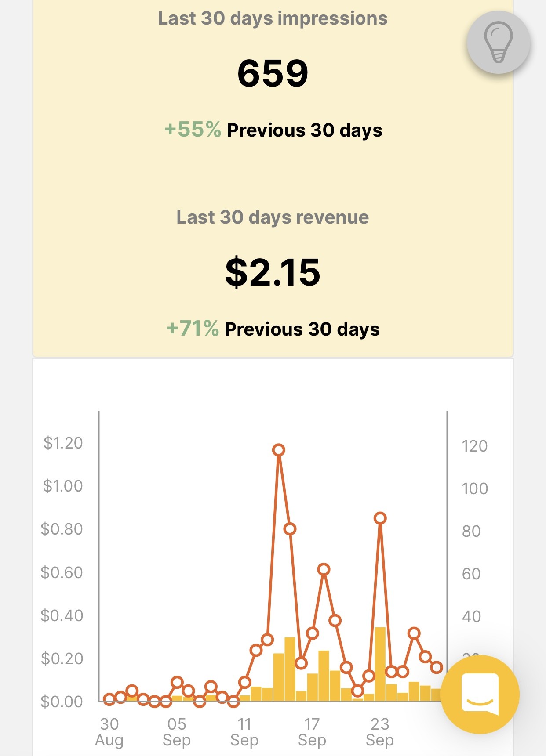This screenshot has width=546, height=756.
Task: Select the +71% revenue change text
Action: pyautogui.click(x=193, y=329)
